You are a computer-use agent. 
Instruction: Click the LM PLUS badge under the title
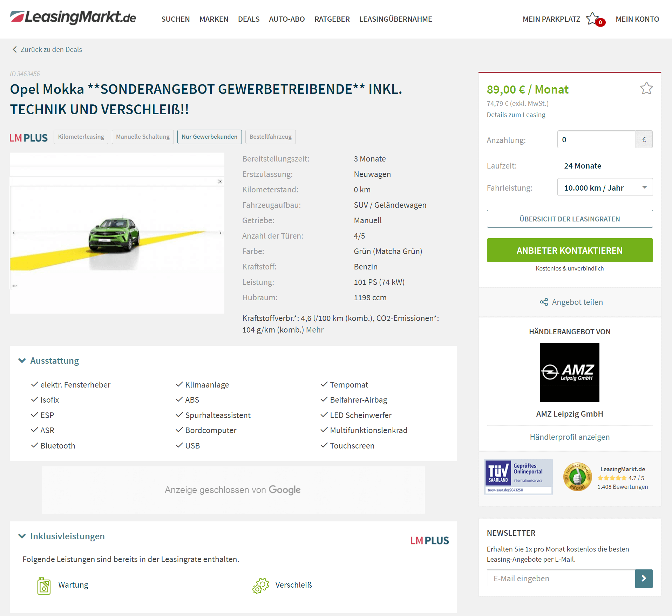(28, 138)
